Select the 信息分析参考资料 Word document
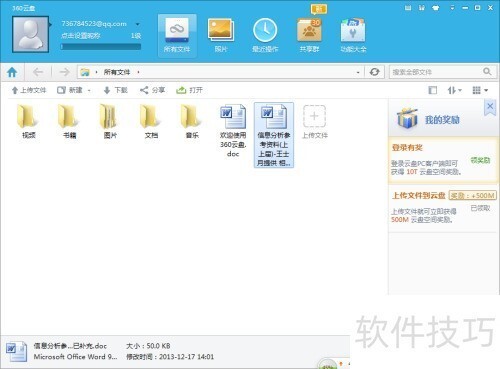 point(274,135)
